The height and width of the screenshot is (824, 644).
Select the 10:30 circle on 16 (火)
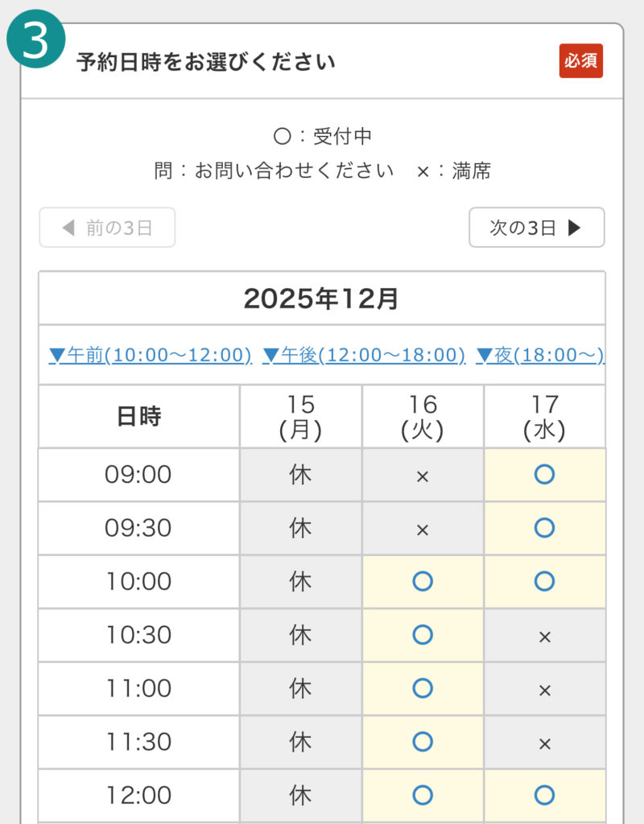point(423,635)
